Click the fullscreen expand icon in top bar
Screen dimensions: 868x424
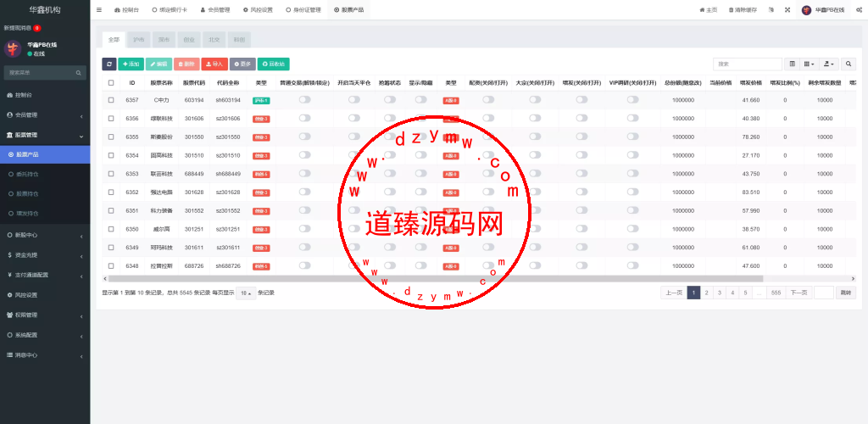[x=787, y=10]
